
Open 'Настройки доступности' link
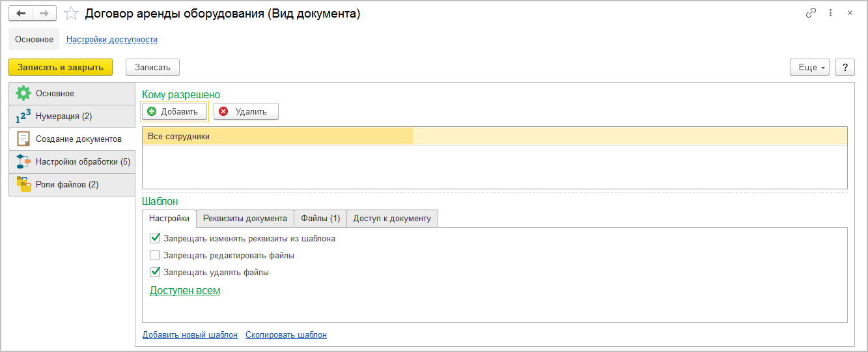point(112,40)
